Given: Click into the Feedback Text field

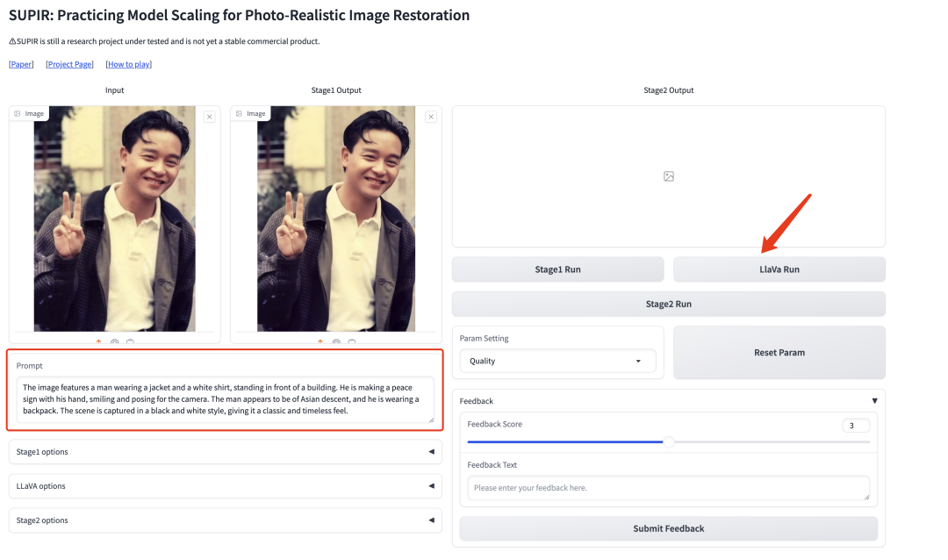Looking at the screenshot, I should click(x=668, y=487).
